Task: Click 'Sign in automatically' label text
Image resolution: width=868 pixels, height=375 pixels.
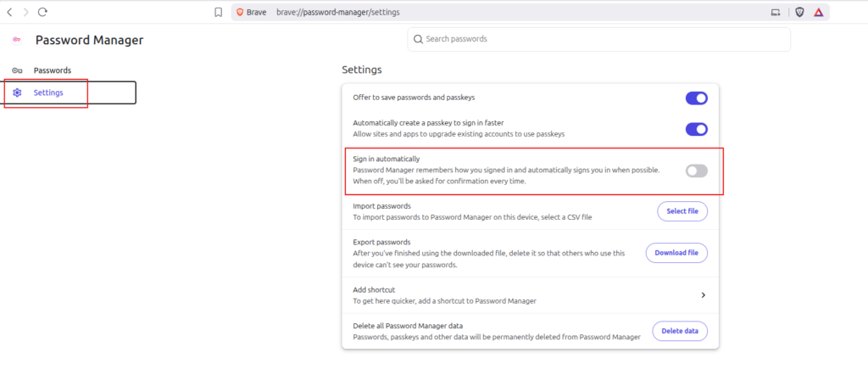Action: tap(387, 159)
